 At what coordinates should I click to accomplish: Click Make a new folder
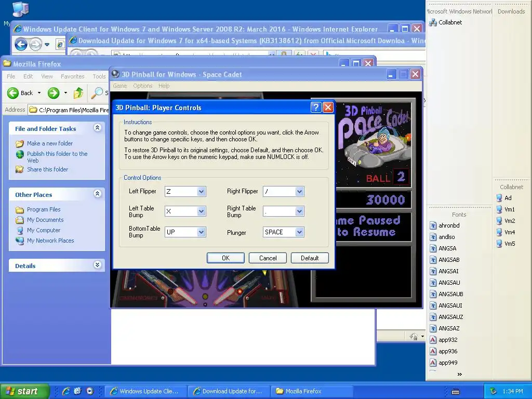click(50, 143)
